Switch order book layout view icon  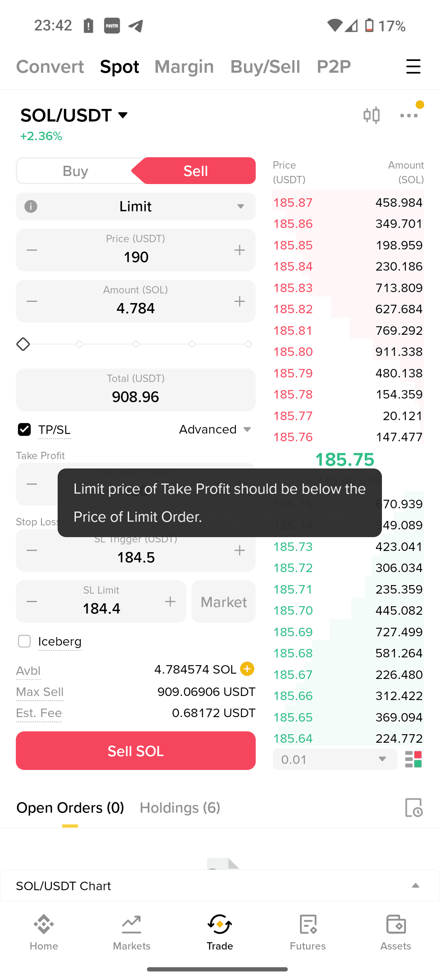(x=414, y=759)
